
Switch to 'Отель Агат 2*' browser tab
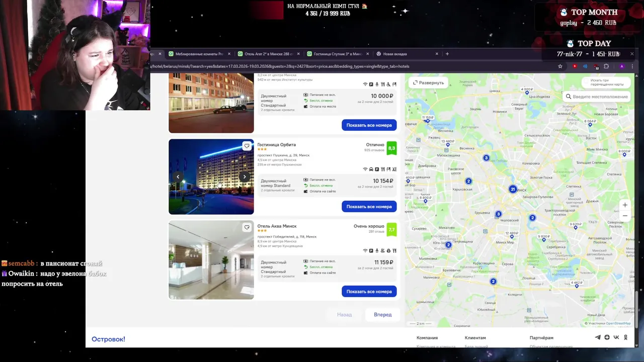(268, 54)
